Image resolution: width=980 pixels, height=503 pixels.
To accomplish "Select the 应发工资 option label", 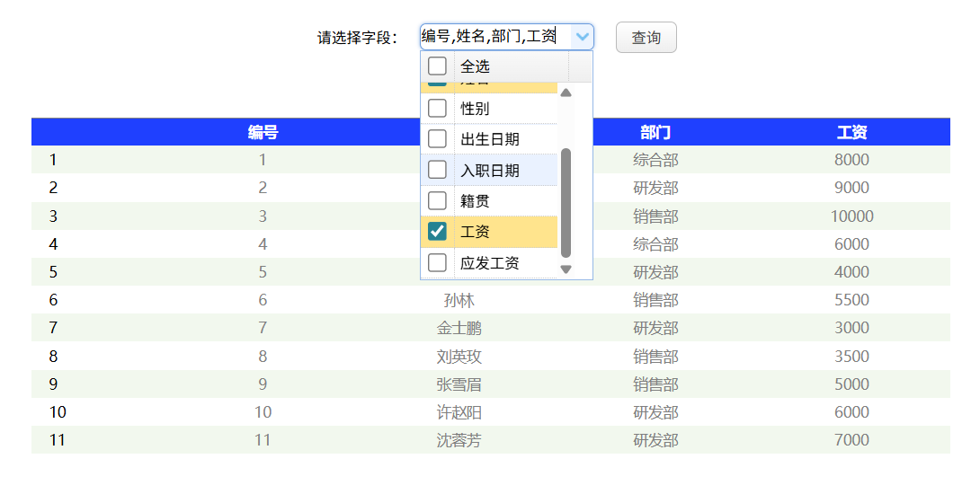I will [490, 262].
